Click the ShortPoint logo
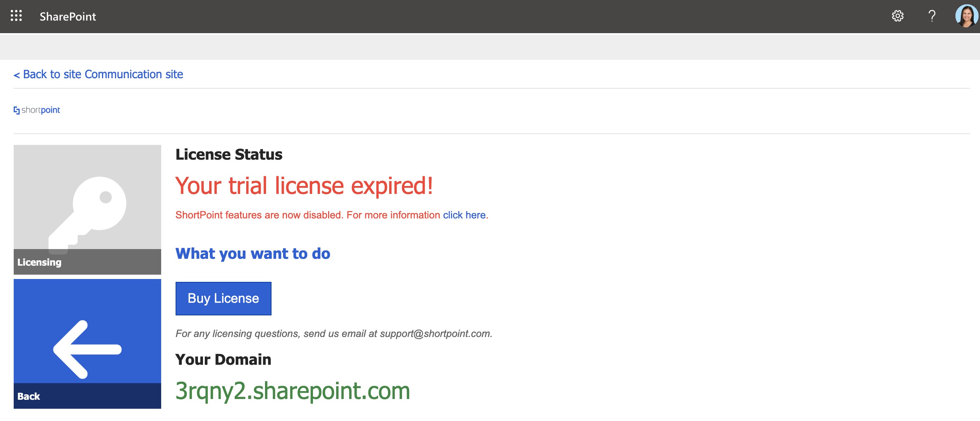980x421 pixels. (x=36, y=110)
